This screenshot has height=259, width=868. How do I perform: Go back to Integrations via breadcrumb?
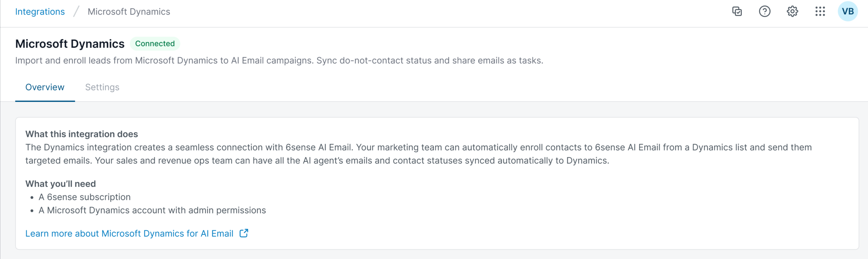coord(40,12)
